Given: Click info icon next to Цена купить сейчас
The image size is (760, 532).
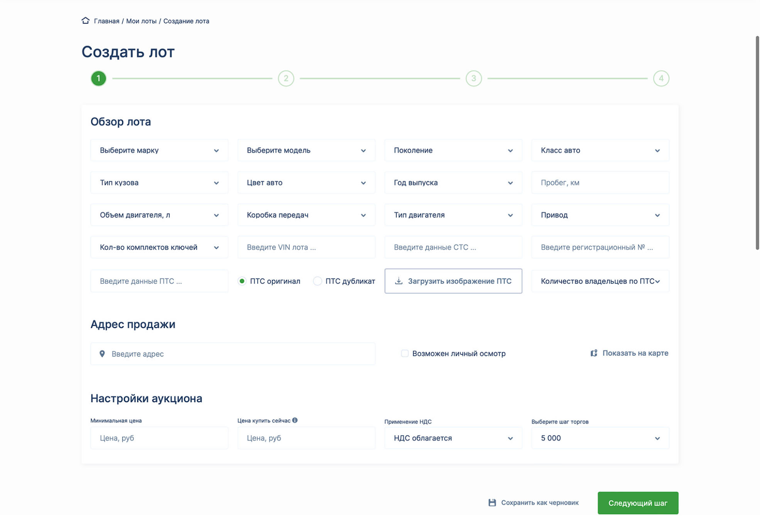Looking at the screenshot, I should (295, 420).
